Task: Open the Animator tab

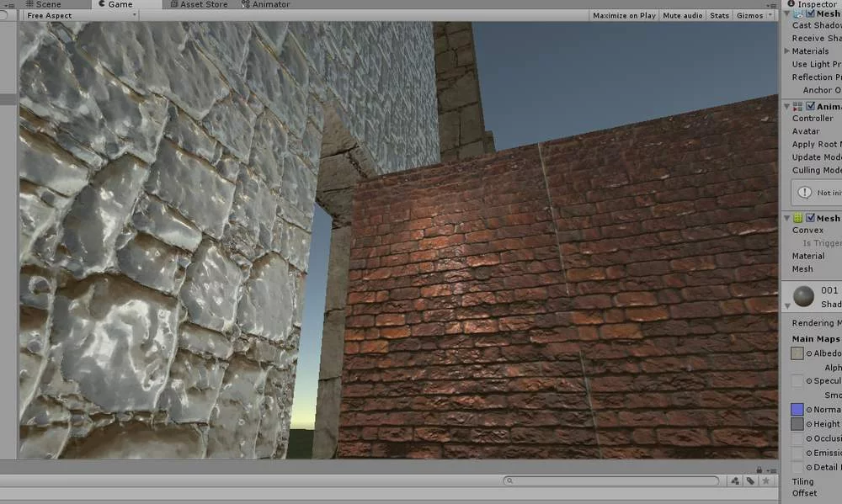Action: (x=266, y=4)
